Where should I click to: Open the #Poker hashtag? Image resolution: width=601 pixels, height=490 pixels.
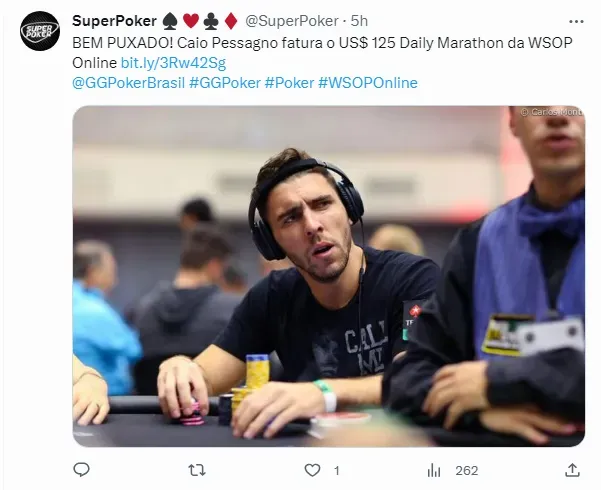click(289, 83)
